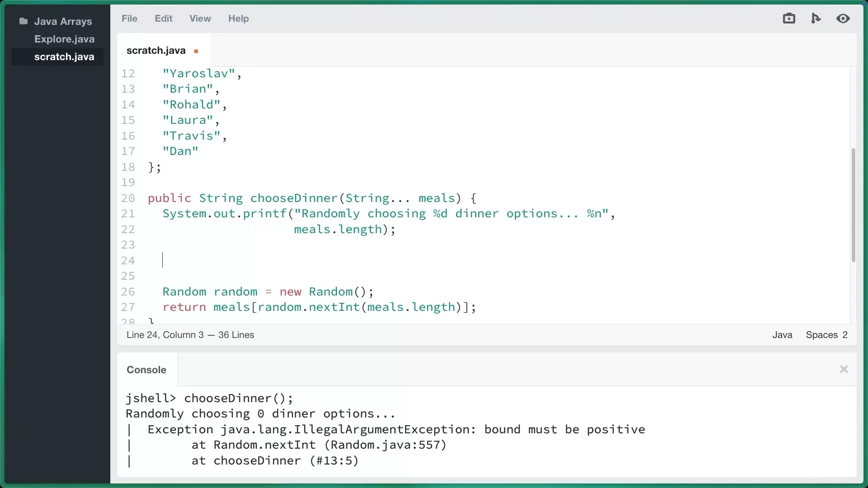Open the View menu

[200, 19]
